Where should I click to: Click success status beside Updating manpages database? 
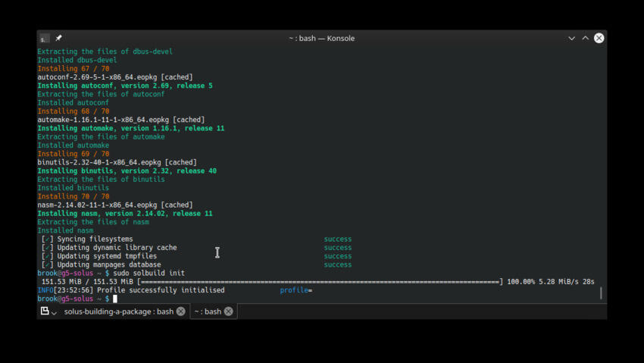[338, 264]
